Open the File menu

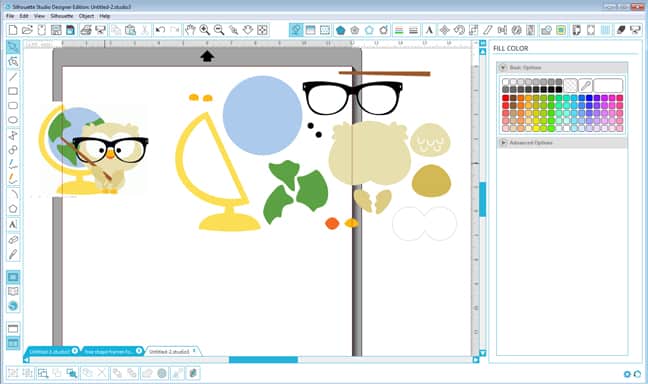click(10, 16)
